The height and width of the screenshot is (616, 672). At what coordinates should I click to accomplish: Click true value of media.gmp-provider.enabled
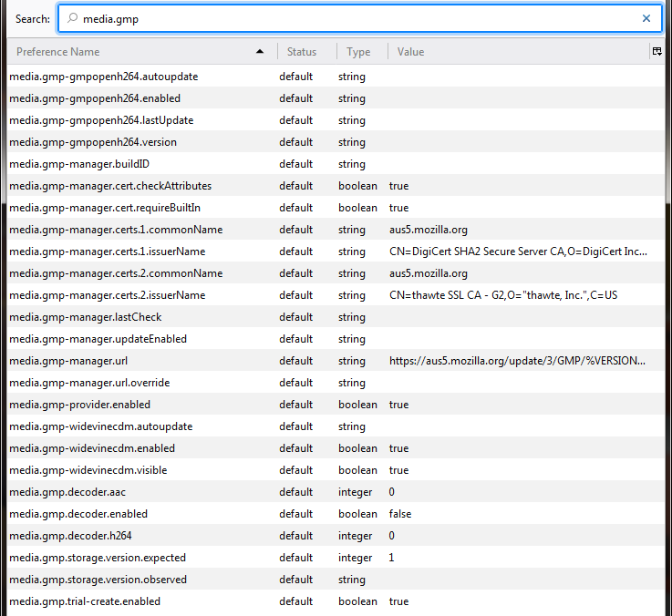pos(398,404)
